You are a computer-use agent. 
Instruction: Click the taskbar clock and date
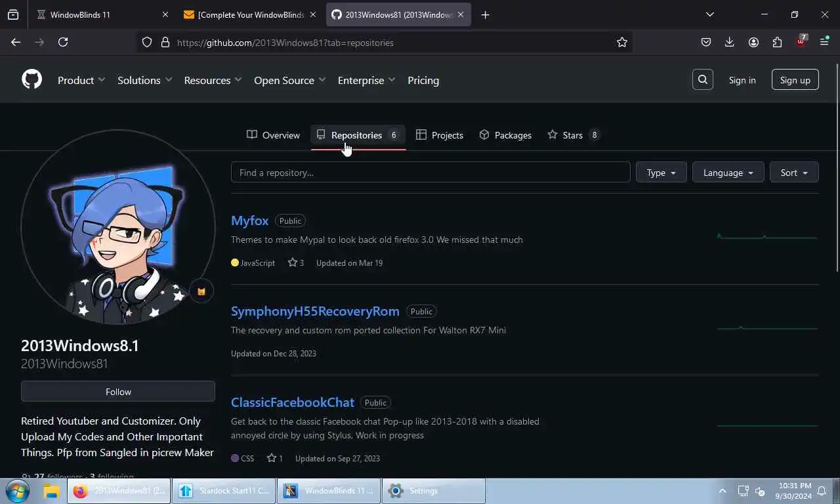click(793, 491)
